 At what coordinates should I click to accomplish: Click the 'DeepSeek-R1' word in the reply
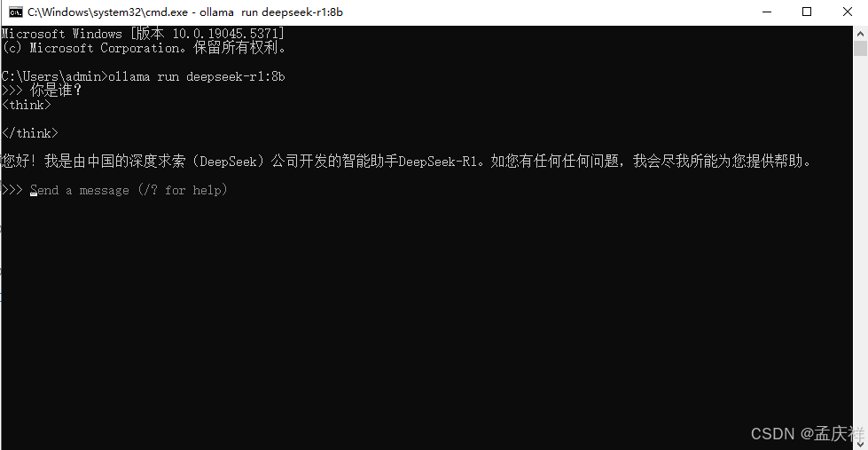pos(437,162)
